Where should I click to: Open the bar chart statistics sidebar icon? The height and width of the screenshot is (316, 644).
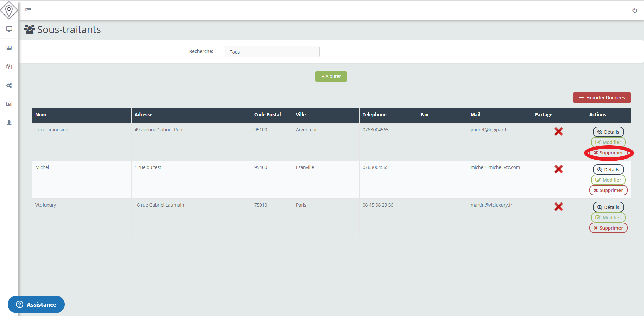[x=9, y=104]
